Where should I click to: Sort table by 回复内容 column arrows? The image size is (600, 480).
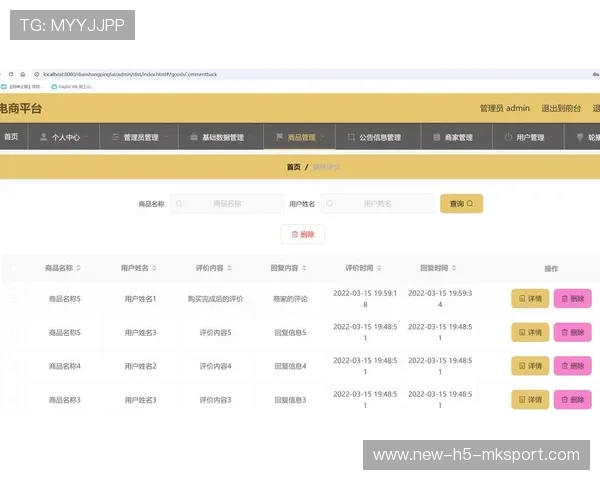click(x=304, y=268)
